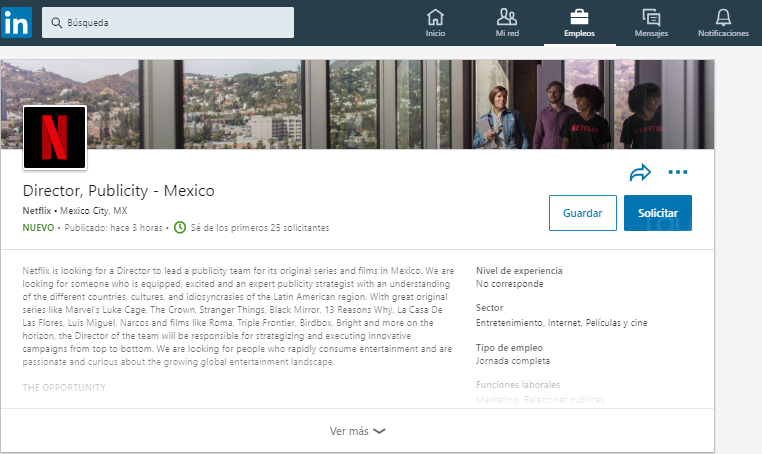Click the Netflix office banner image

tap(400, 100)
